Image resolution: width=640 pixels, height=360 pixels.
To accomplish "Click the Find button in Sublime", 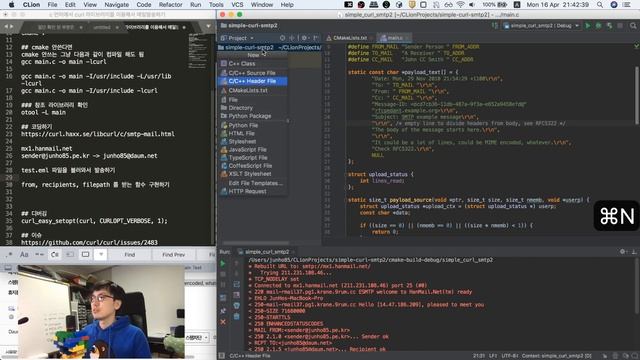I will click(130, 255).
